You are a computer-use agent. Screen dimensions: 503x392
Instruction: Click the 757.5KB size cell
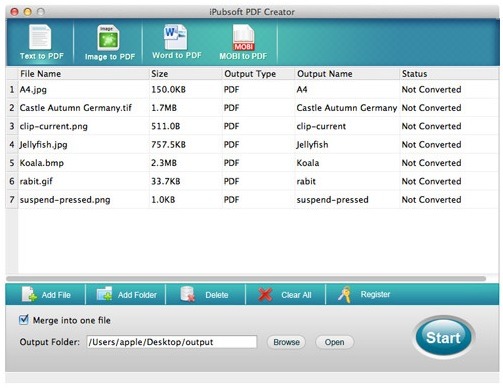click(168, 145)
